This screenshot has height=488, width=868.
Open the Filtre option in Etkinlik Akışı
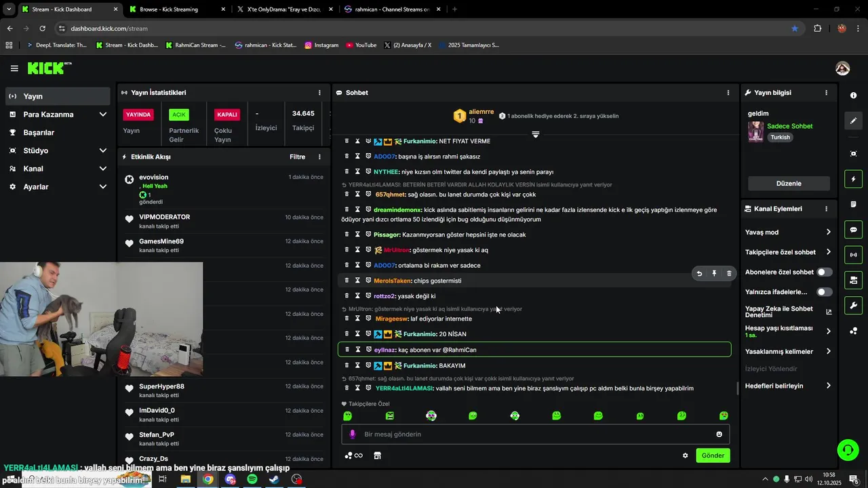297,157
